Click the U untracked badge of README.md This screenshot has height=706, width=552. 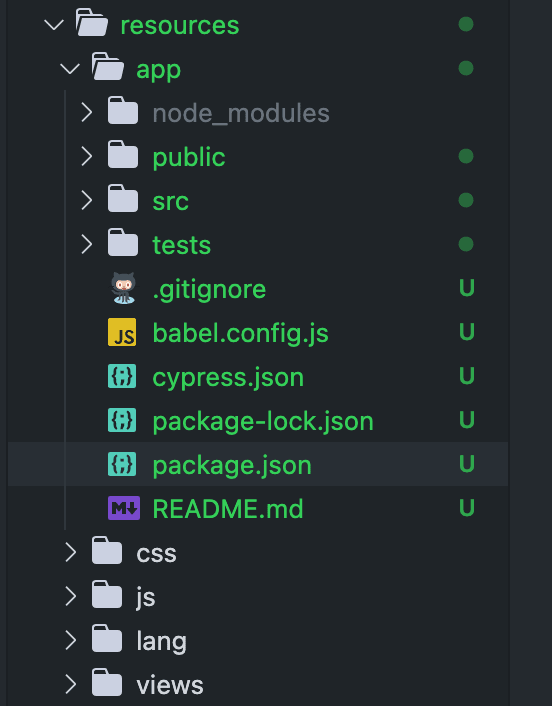tap(467, 508)
